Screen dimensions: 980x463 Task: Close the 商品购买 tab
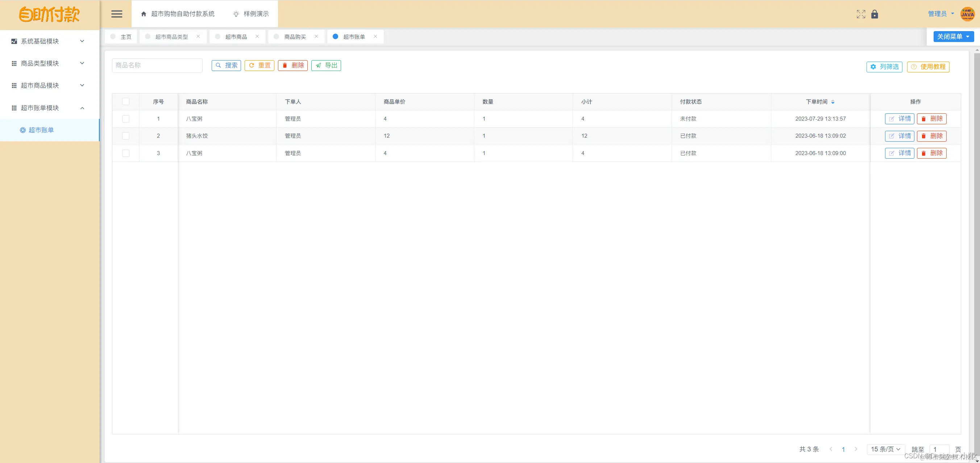pos(316,37)
